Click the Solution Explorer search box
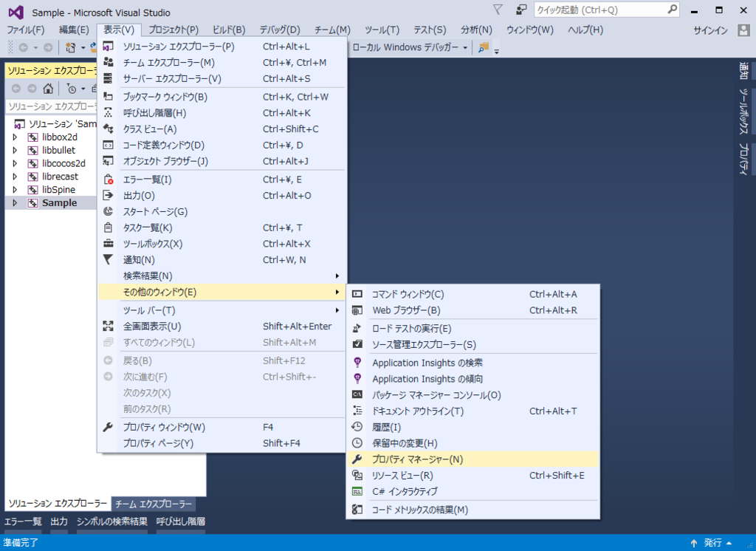Viewport: 756px width, 551px height. [52, 106]
